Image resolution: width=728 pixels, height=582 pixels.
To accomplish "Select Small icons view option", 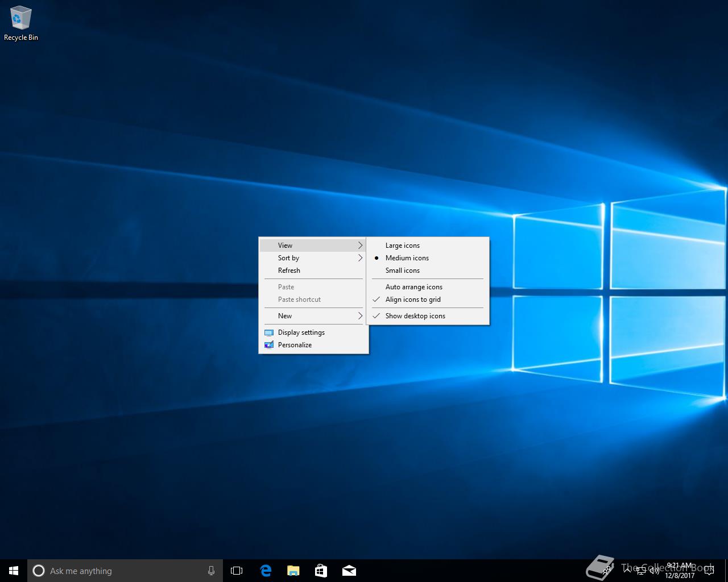I will 403,271.
